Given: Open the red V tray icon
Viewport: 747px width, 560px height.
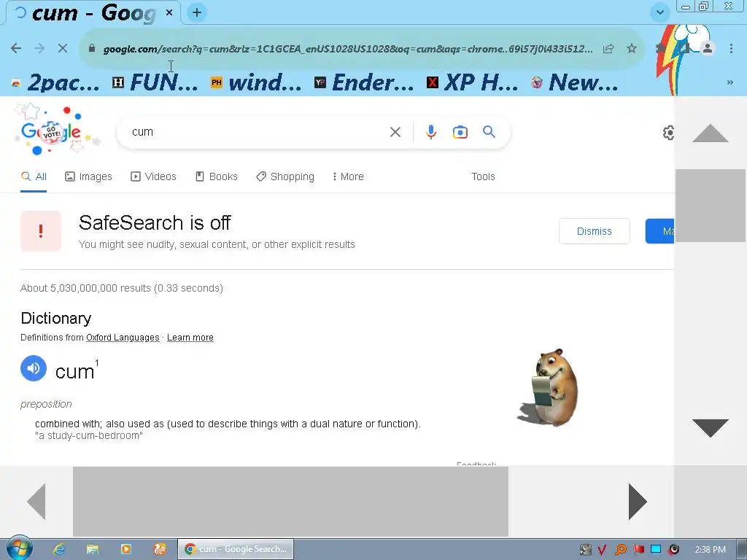Looking at the screenshot, I should tap(602, 550).
